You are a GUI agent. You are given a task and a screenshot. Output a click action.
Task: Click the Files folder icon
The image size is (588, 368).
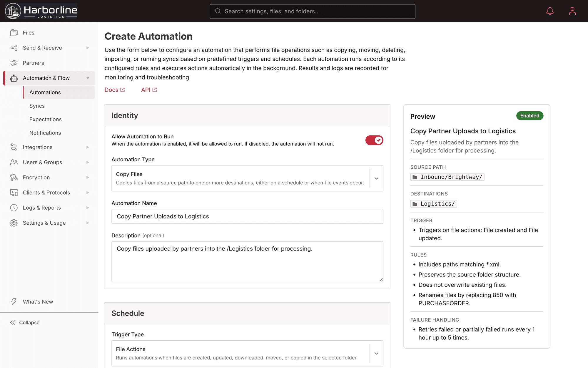tap(14, 33)
